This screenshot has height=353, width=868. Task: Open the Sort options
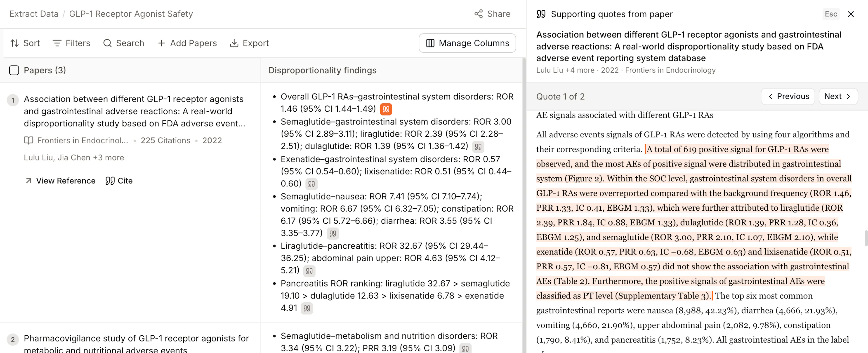(x=25, y=43)
